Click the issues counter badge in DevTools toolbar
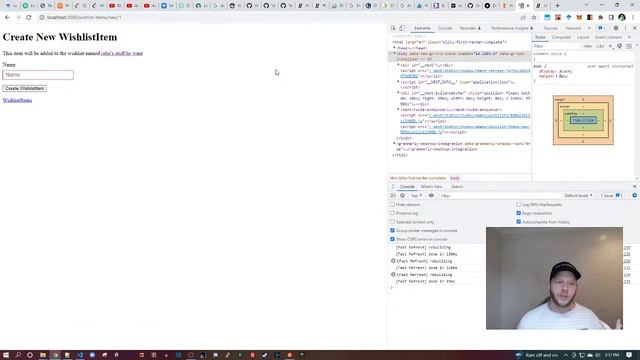640x360 pixels. tap(601, 28)
